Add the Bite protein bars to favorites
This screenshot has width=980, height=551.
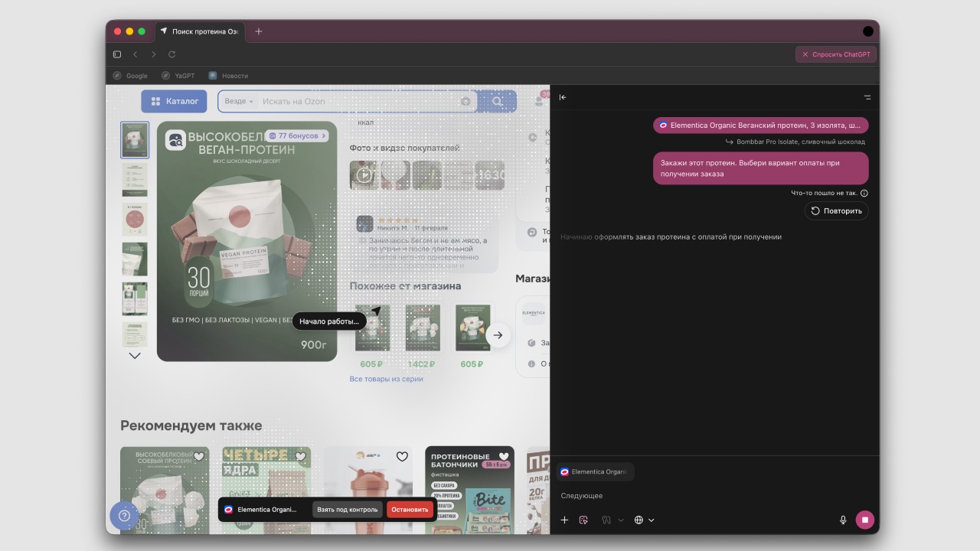503,457
